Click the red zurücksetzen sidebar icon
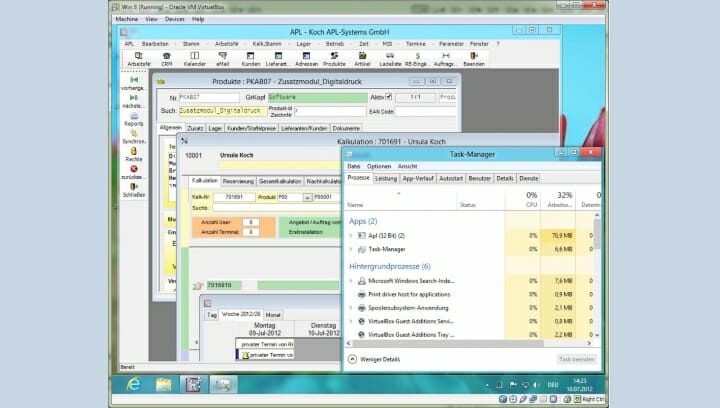 134,173
